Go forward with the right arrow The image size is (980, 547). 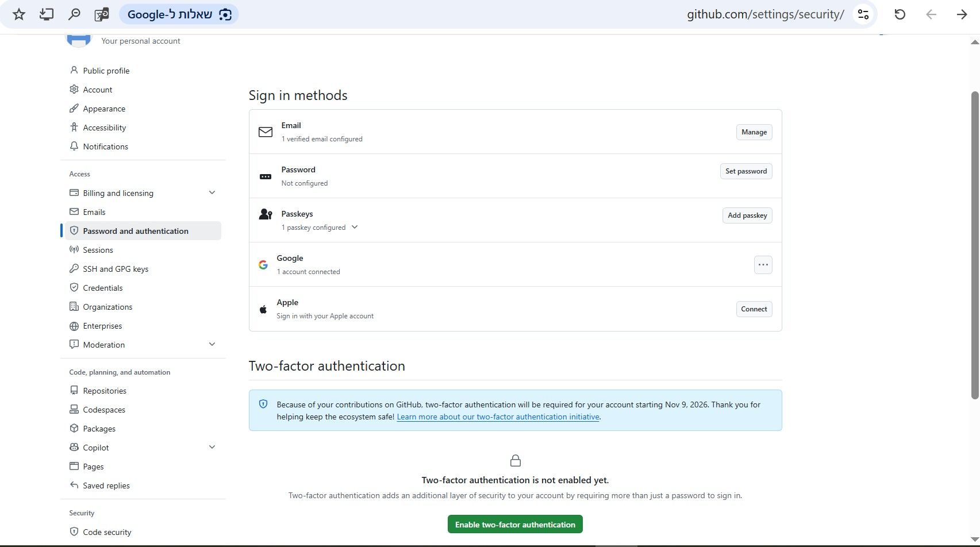(x=962, y=14)
